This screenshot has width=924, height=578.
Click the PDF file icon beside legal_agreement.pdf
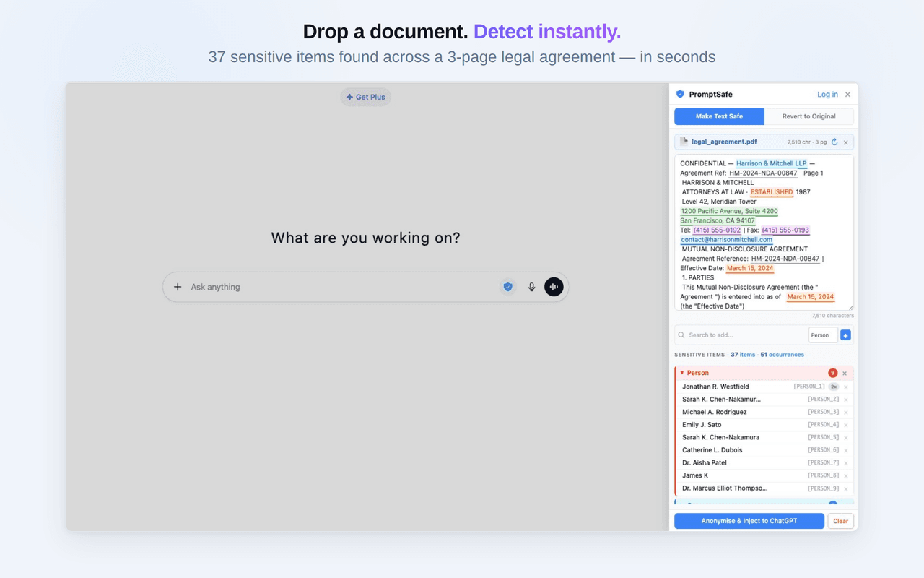682,142
